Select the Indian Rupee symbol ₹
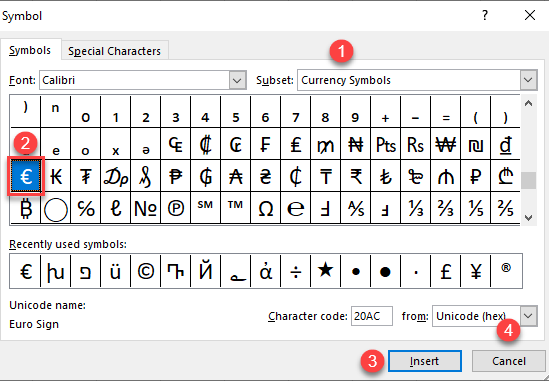The image size is (549, 381). [355, 176]
